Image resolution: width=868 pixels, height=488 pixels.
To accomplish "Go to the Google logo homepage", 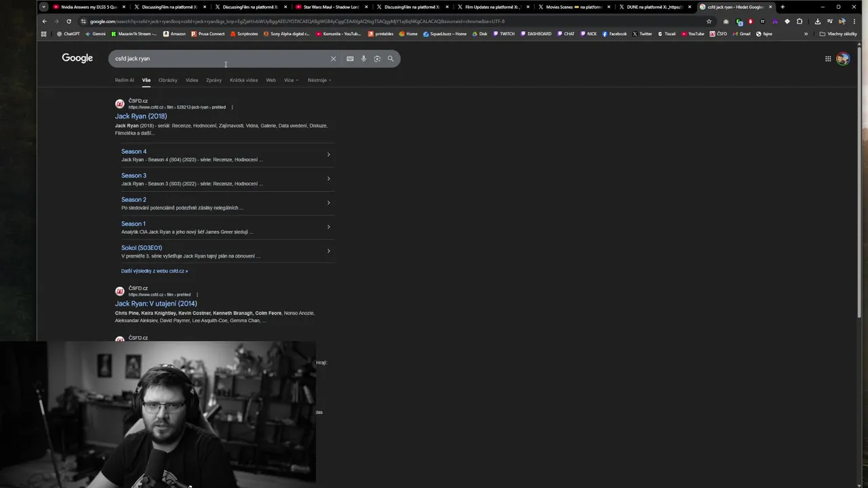I will pyautogui.click(x=77, y=58).
